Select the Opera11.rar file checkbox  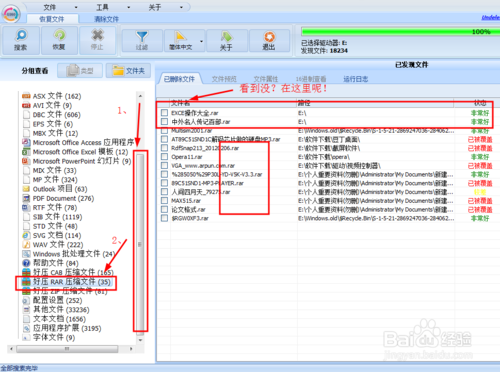pyautogui.click(x=164, y=157)
